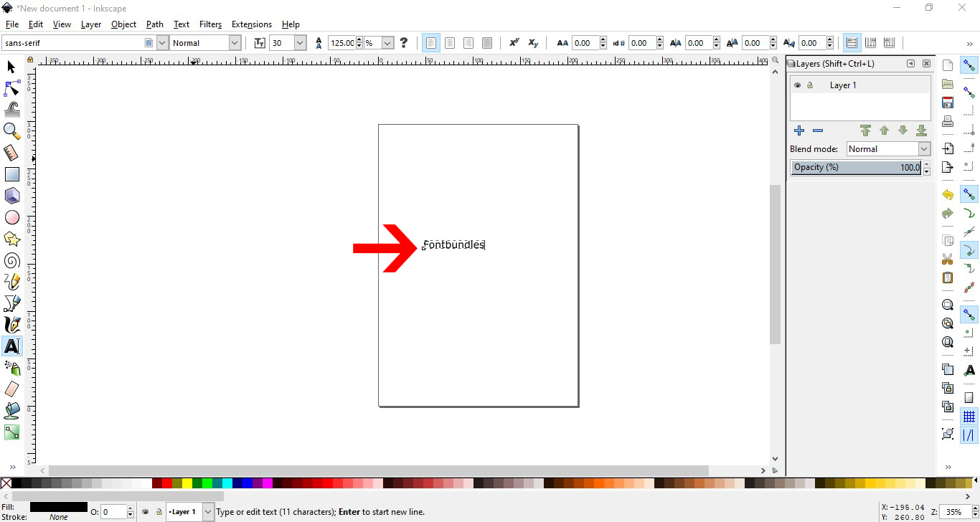
Task: Select the Gradient tool
Action: (11, 432)
